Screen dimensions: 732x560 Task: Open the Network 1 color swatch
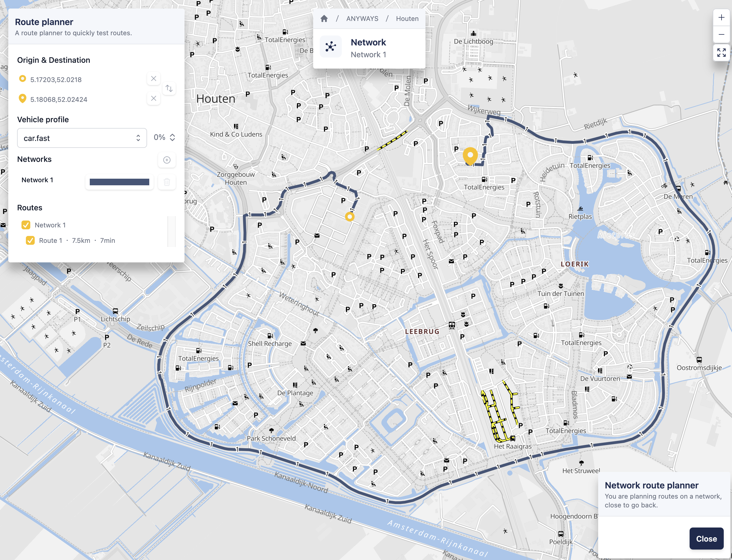pyautogui.click(x=119, y=182)
